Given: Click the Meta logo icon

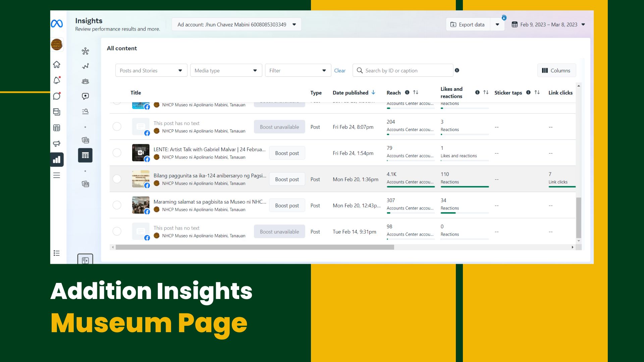Looking at the screenshot, I should pyautogui.click(x=57, y=24).
